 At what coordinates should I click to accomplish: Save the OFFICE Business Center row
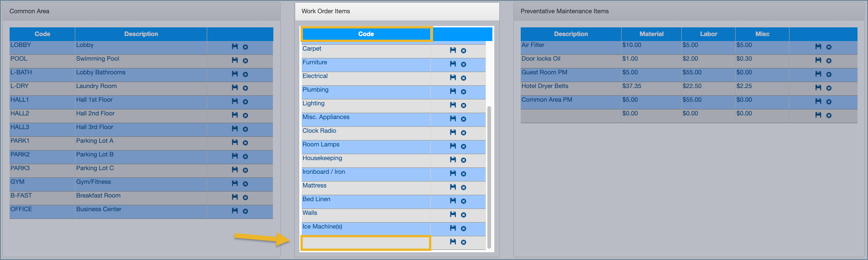(x=235, y=211)
